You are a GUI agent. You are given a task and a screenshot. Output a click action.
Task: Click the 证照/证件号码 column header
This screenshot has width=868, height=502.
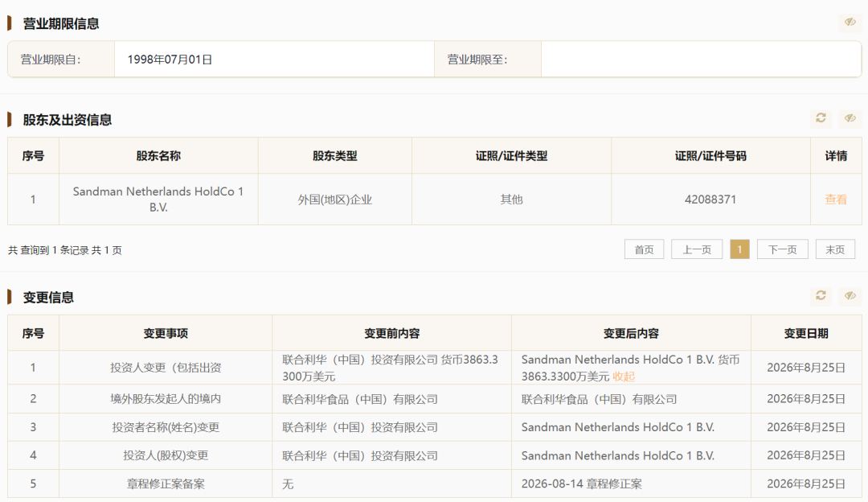[x=710, y=156]
